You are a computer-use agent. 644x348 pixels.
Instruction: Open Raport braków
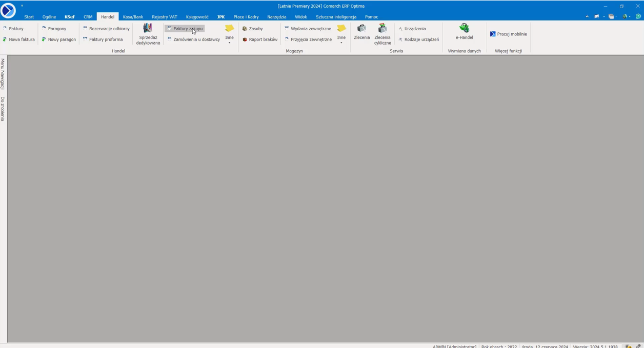pyautogui.click(x=259, y=39)
